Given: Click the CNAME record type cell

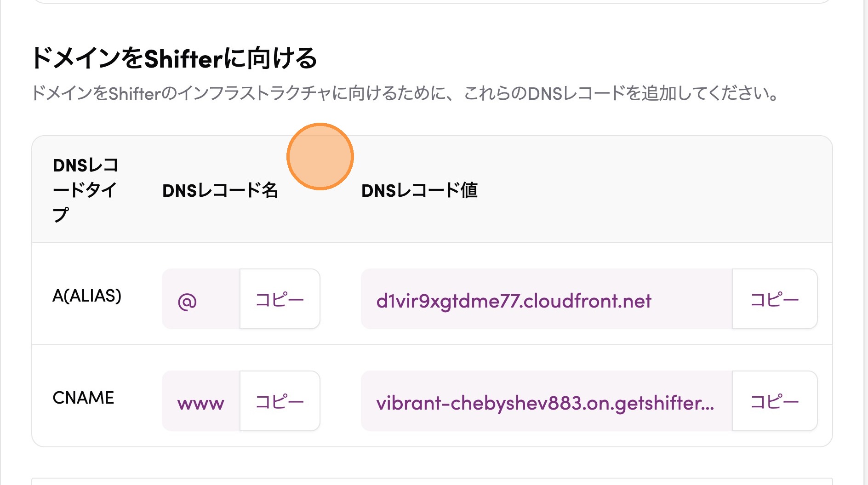Looking at the screenshot, I should point(83,398).
